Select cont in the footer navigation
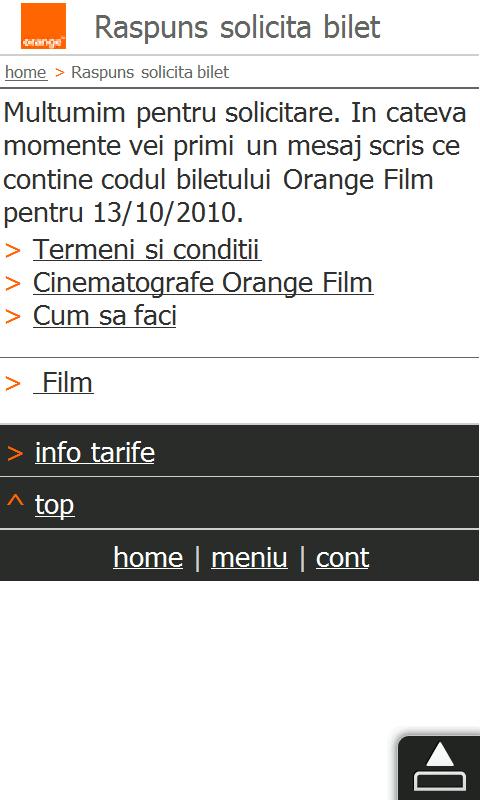This screenshot has height=800, width=480. point(342,557)
